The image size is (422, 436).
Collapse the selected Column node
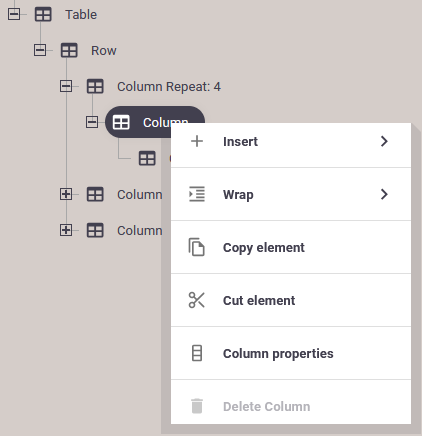(x=92, y=122)
